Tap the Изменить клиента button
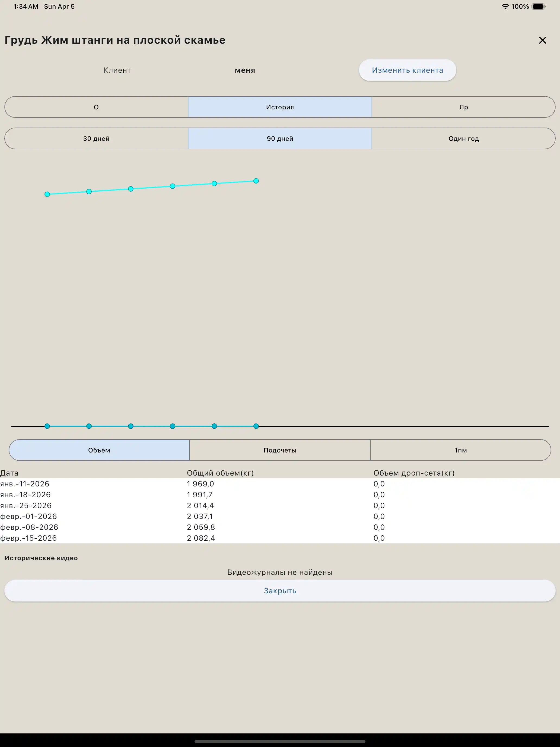The image size is (560, 747). tap(407, 70)
